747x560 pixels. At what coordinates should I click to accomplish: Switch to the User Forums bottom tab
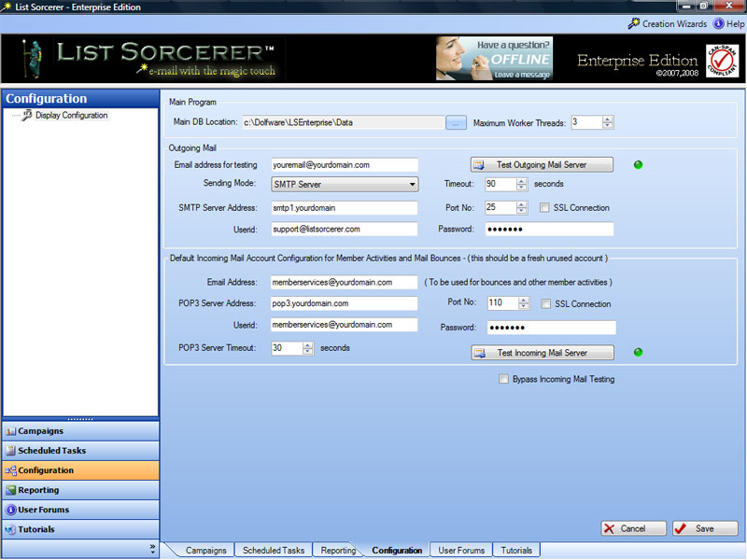pyautogui.click(x=461, y=550)
